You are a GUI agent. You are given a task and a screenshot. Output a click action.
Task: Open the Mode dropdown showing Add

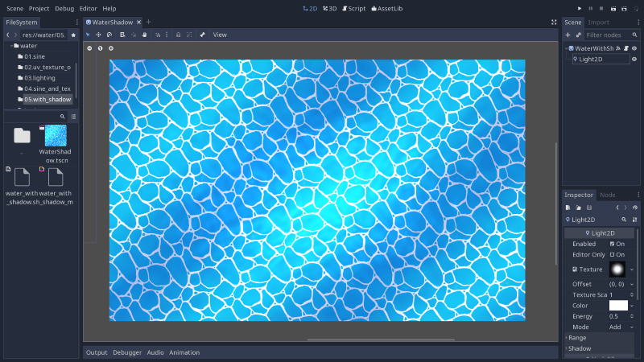click(x=621, y=327)
